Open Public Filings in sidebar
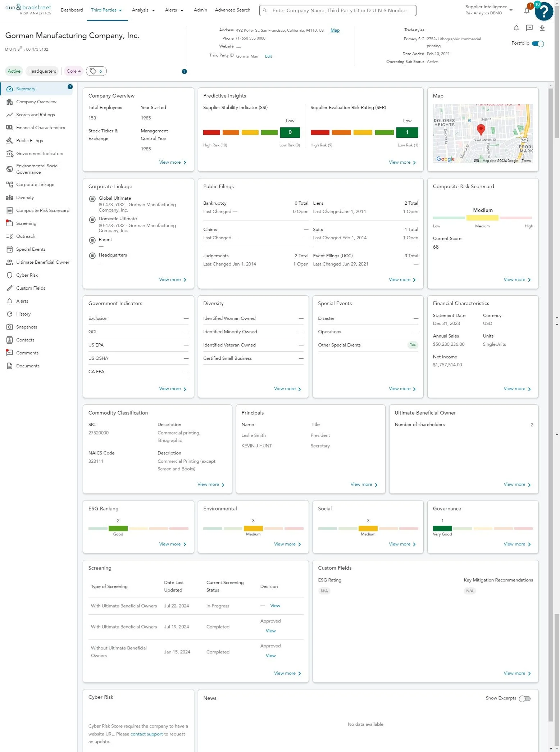Viewport: 560px width, 752px height. coord(36,141)
